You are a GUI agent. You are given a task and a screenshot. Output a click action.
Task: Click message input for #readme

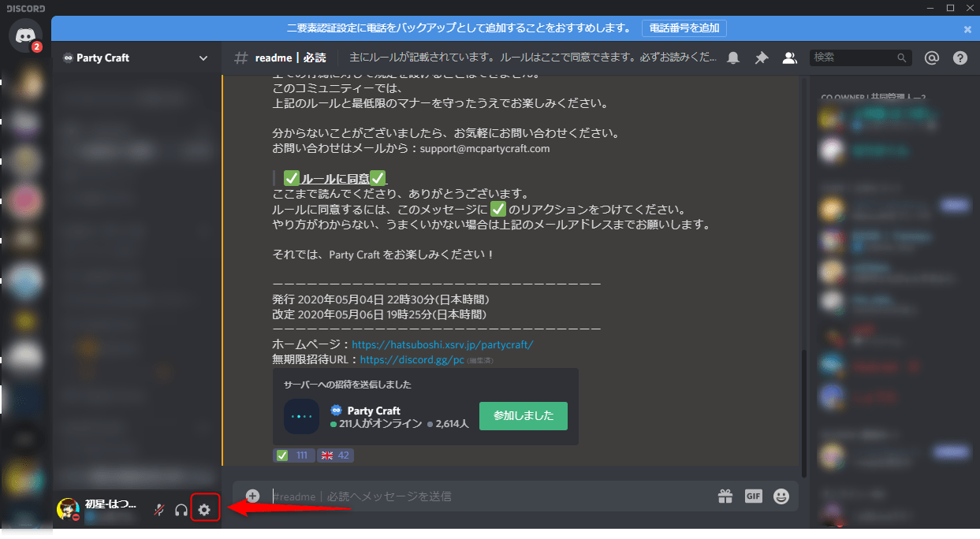(x=489, y=496)
